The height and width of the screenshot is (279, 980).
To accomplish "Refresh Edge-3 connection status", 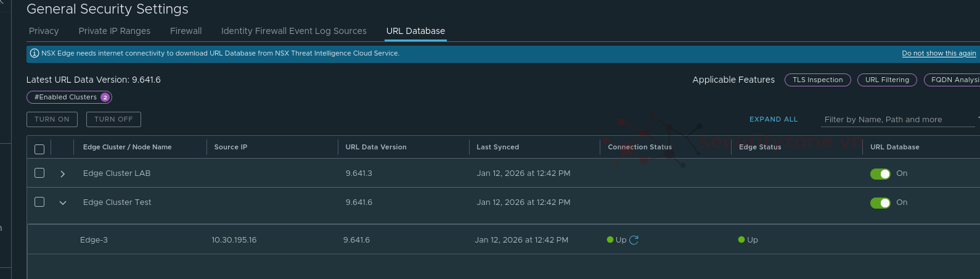I will [x=634, y=240].
